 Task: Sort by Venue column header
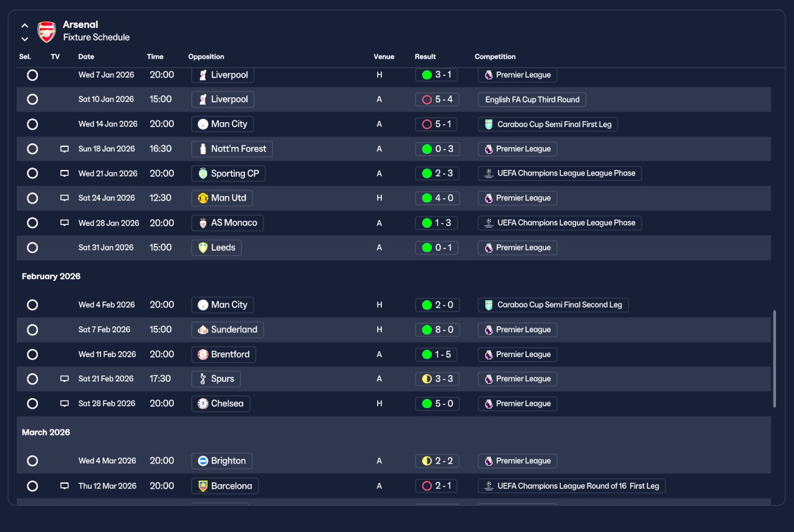click(x=384, y=56)
